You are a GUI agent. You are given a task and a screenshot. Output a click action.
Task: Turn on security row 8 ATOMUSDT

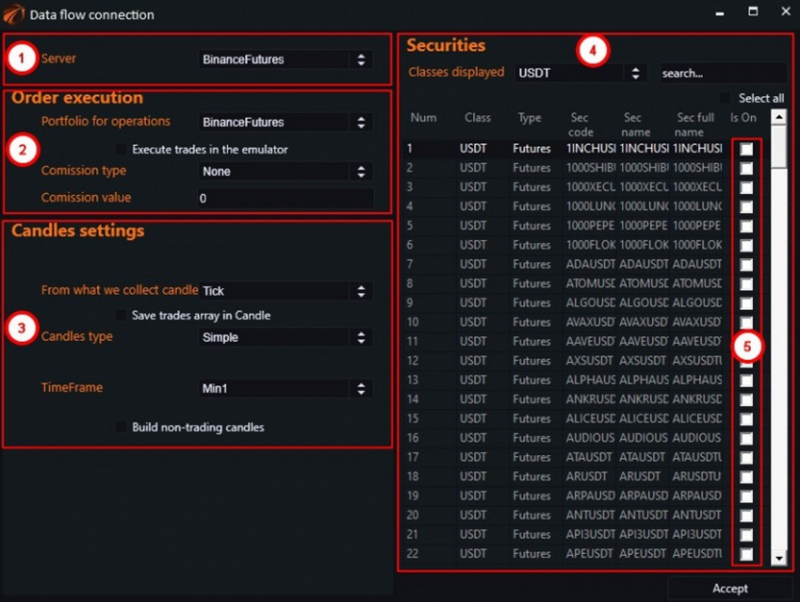click(x=746, y=284)
